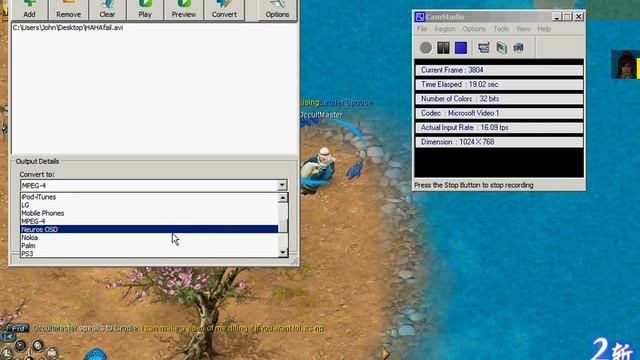Choose iPod-iTunes from the format list
Image resolution: width=640 pixels, height=360 pixels.
tap(149, 197)
